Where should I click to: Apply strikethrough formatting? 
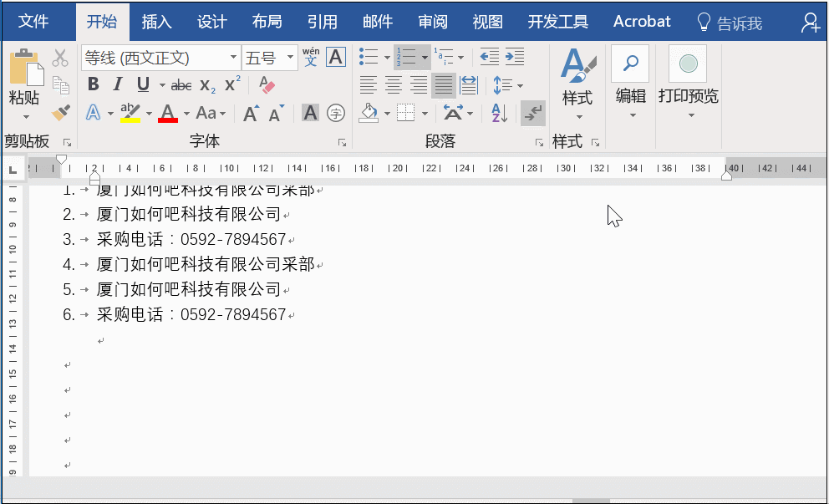[x=181, y=84]
